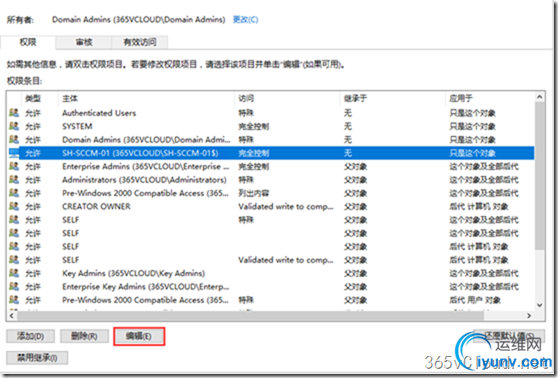Click user icon of Enterprise Key Admins row
558x378 pixels.
pyautogui.click(x=14, y=287)
